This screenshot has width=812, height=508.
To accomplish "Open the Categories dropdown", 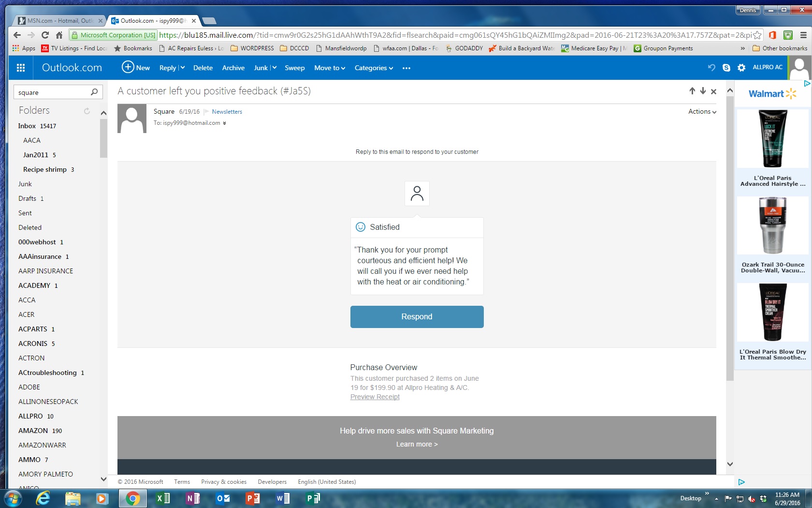I will click(374, 68).
